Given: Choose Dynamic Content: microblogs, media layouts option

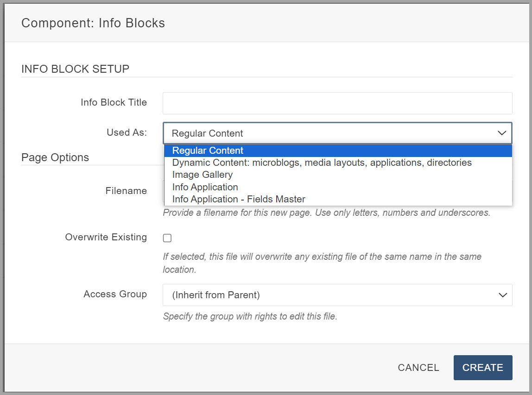Looking at the screenshot, I should click(x=322, y=163).
